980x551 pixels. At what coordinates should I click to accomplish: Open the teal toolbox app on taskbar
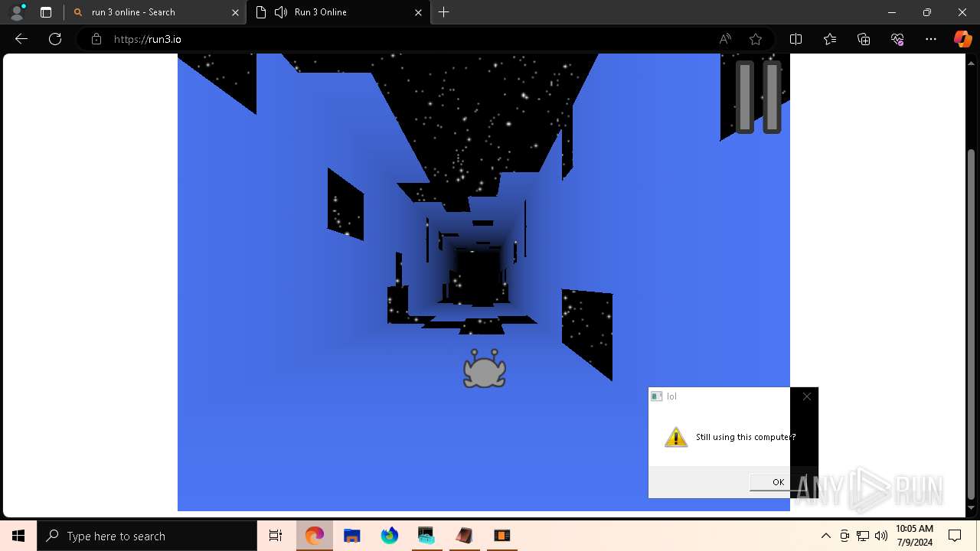point(426,536)
